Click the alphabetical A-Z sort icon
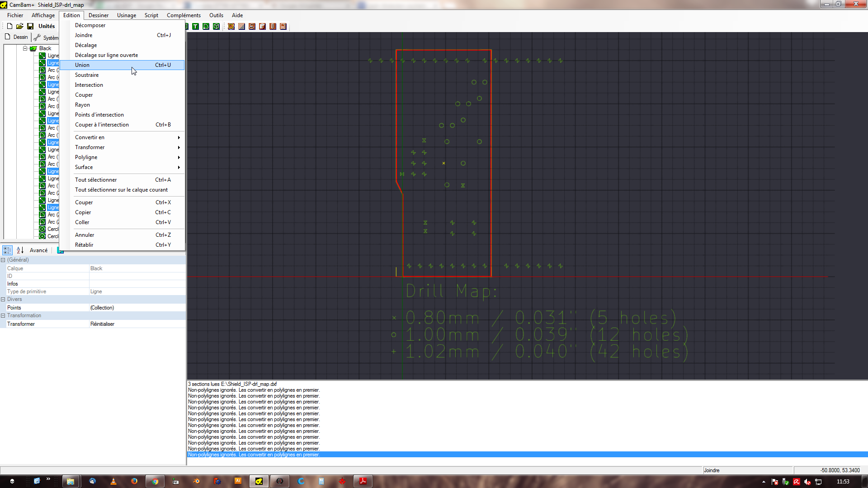The height and width of the screenshot is (488, 868). pyautogui.click(x=20, y=250)
